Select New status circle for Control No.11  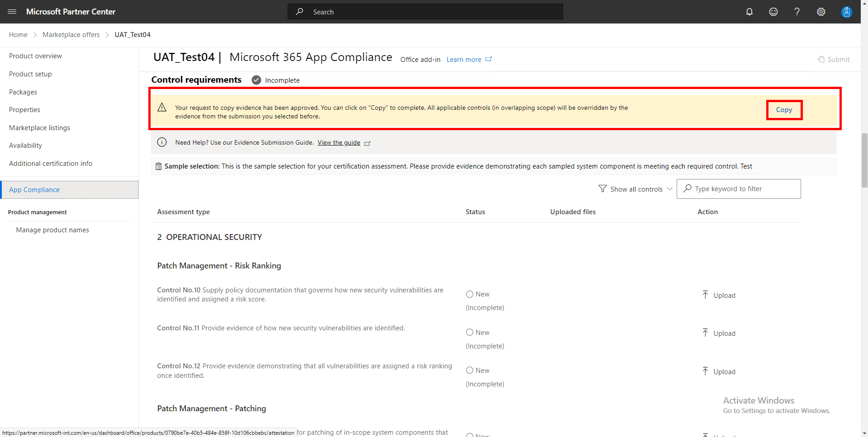pyautogui.click(x=470, y=332)
